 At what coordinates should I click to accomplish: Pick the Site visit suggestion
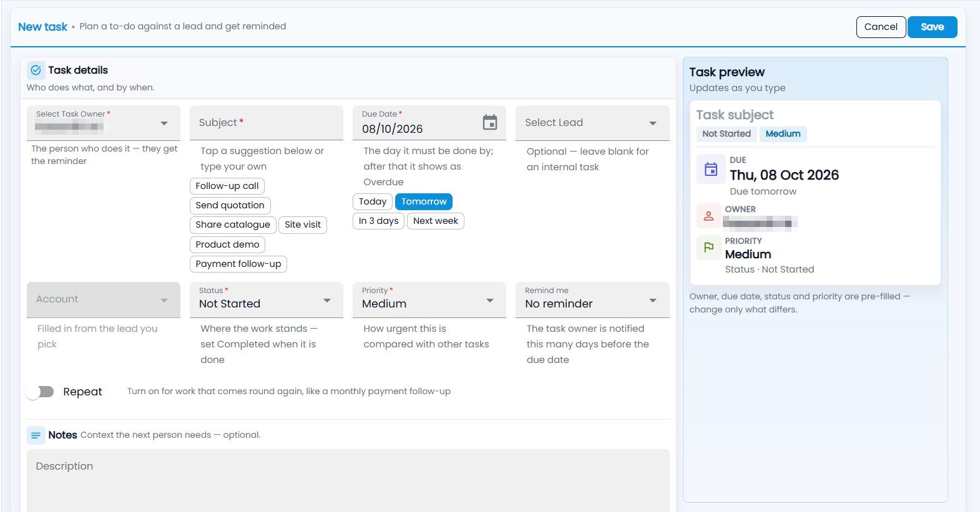[x=303, y=225]
